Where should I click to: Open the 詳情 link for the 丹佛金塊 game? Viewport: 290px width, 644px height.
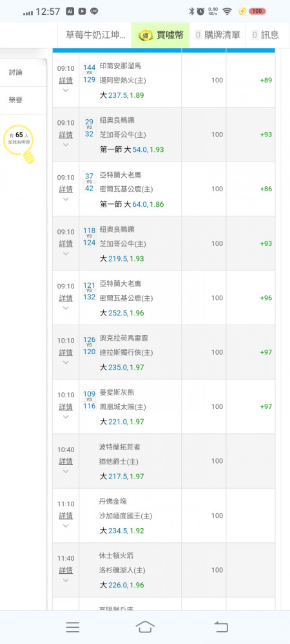click(66, 515)
